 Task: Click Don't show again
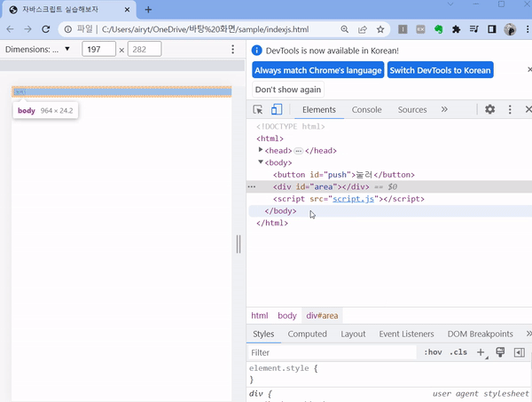pos(287,90)
